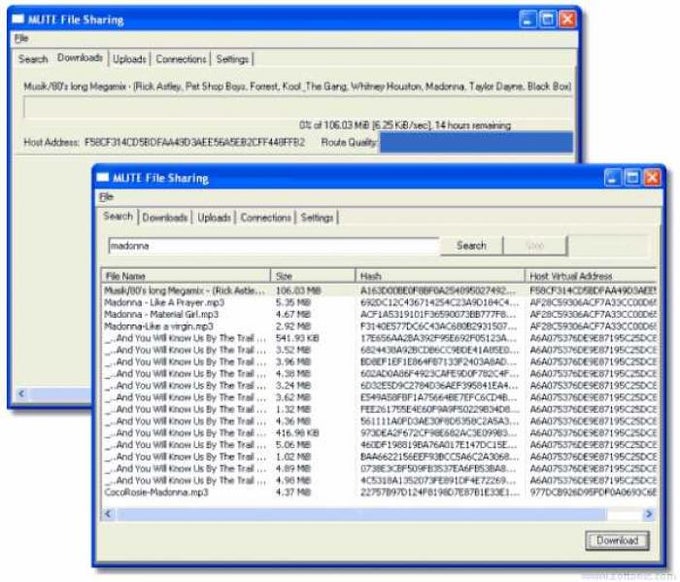
Task: Switch to Search tab in front window
Action: [118, 216]
